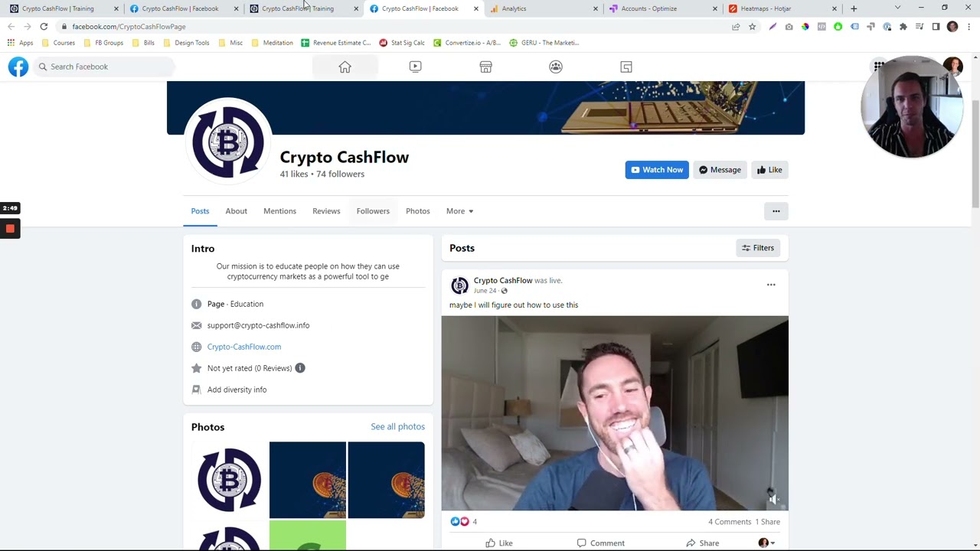Open the Revenue Estimate bookmark

point(336,43)
